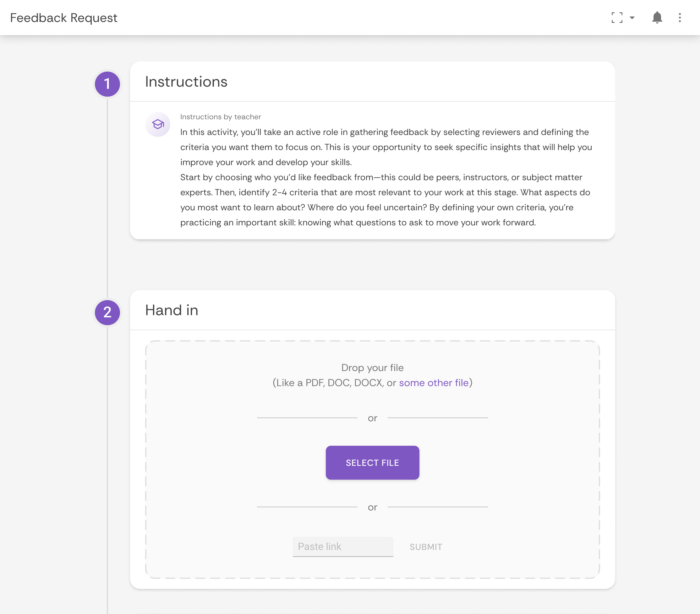Select the Hand in card heading
The width and height of the screenshot is (700, 614).
pyautogui.click(x=172, y=310)
